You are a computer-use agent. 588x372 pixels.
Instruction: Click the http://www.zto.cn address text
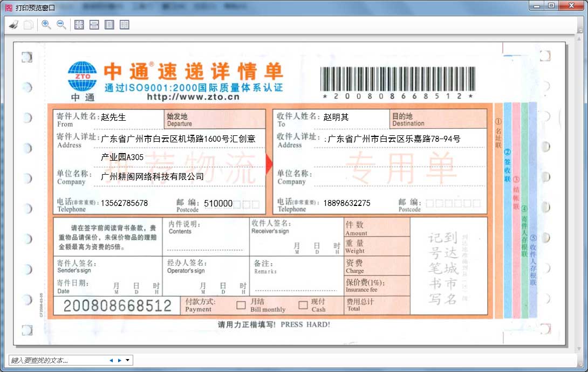[x=193, y=97]
